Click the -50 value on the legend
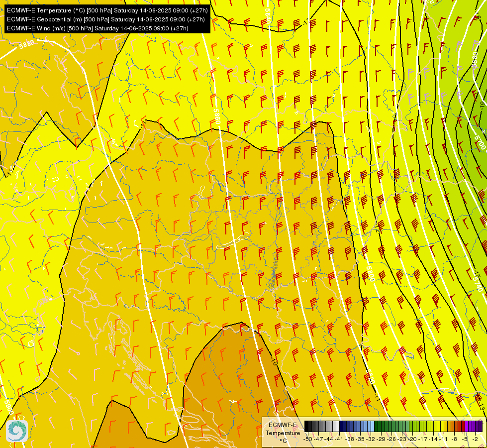The width and height of the screenshot is (487, 448). point(308,439)
